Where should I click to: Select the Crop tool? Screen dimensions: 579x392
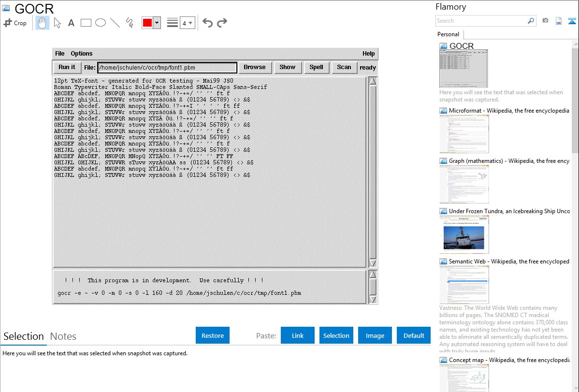(x=15, y=23)
